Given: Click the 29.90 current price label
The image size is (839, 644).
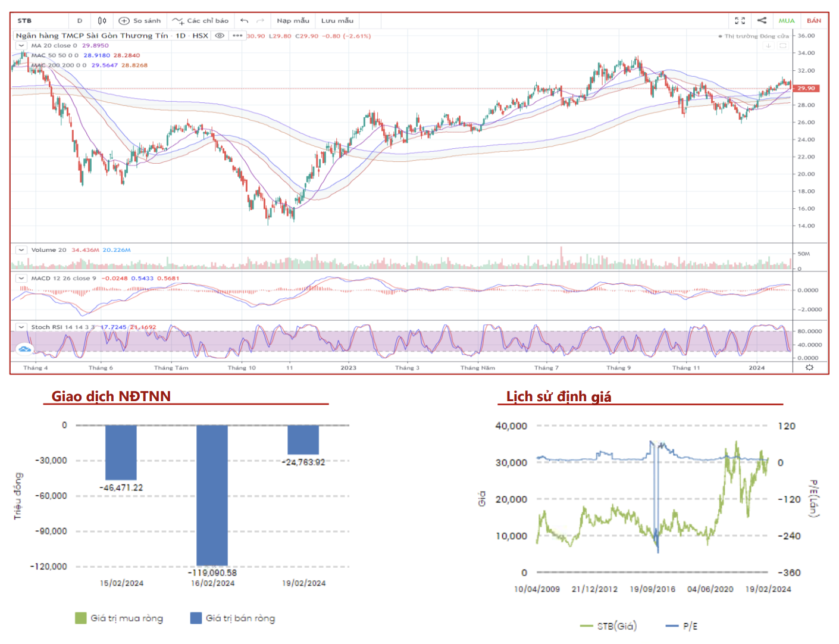Looking at the screenshot, I should pyautogui.click(x=807, y=88).
